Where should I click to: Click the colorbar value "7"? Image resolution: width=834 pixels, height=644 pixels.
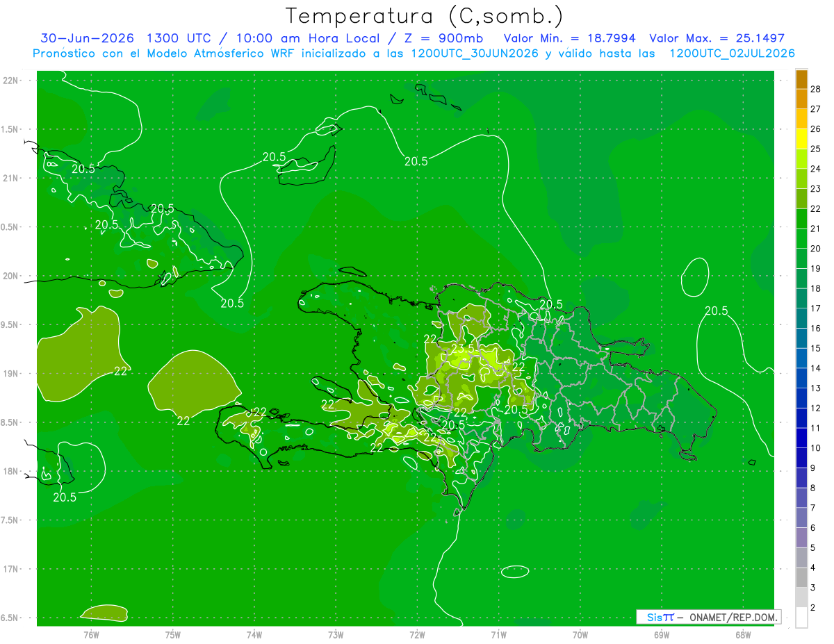tap(813, 508)
